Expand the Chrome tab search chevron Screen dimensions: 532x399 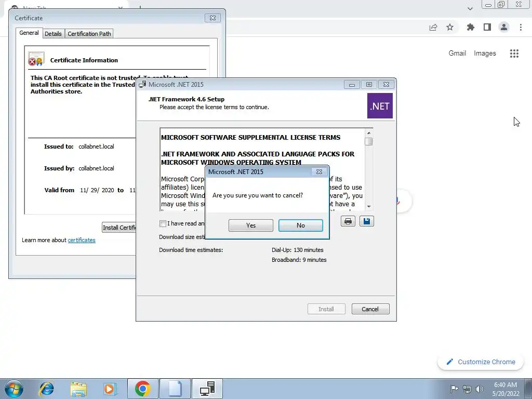tap(470, 9)
